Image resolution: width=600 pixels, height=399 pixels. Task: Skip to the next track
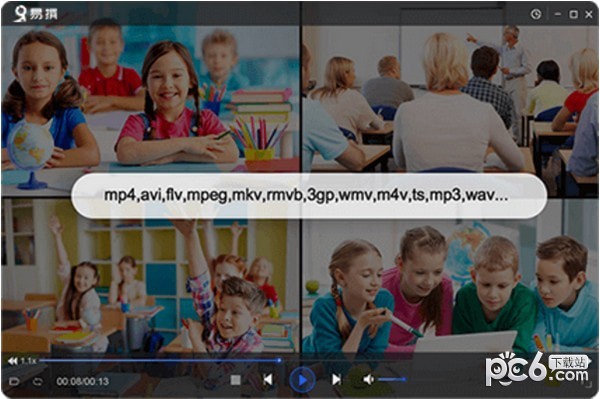click(336, 379)
